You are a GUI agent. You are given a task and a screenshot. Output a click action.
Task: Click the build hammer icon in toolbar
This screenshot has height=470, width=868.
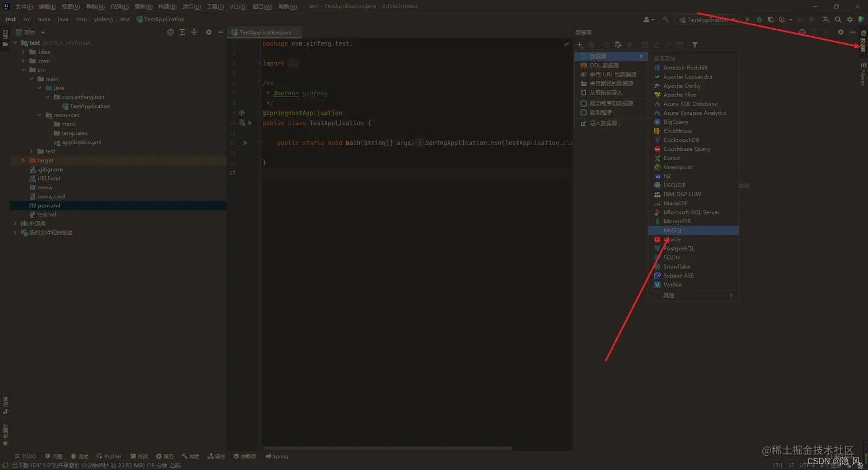point(665,20)
